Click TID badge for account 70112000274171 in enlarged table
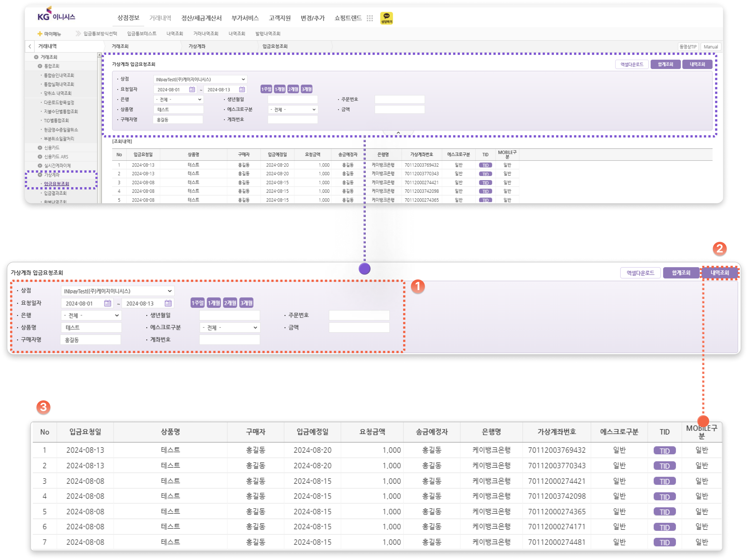This screenshot has height=560, width=748. tap(664, 527)
